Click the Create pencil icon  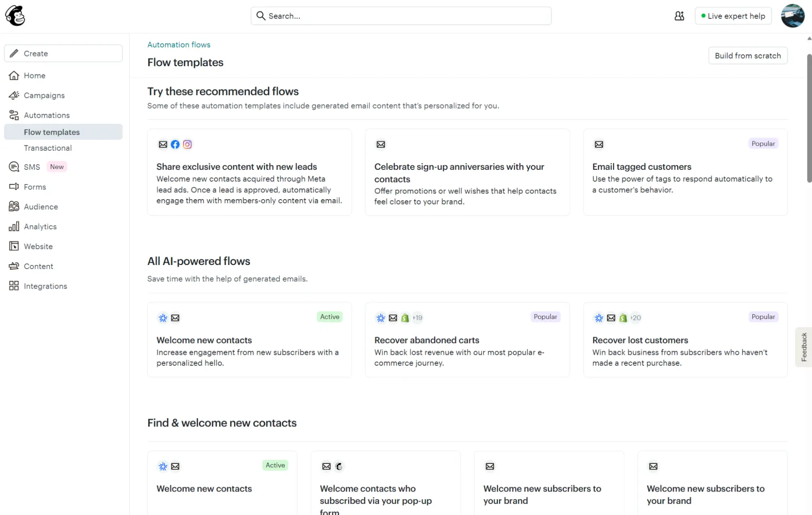[14, 53]
